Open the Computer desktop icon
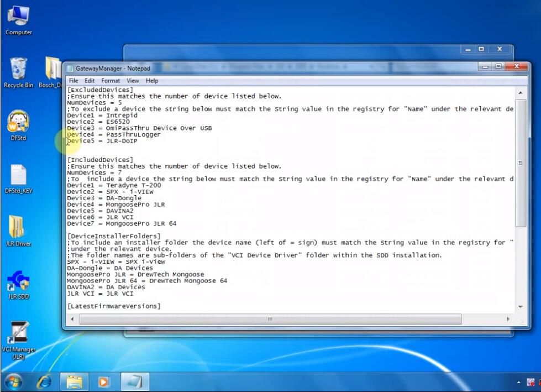The height and width of the screenshot is (392, 541). click(19, 20)
